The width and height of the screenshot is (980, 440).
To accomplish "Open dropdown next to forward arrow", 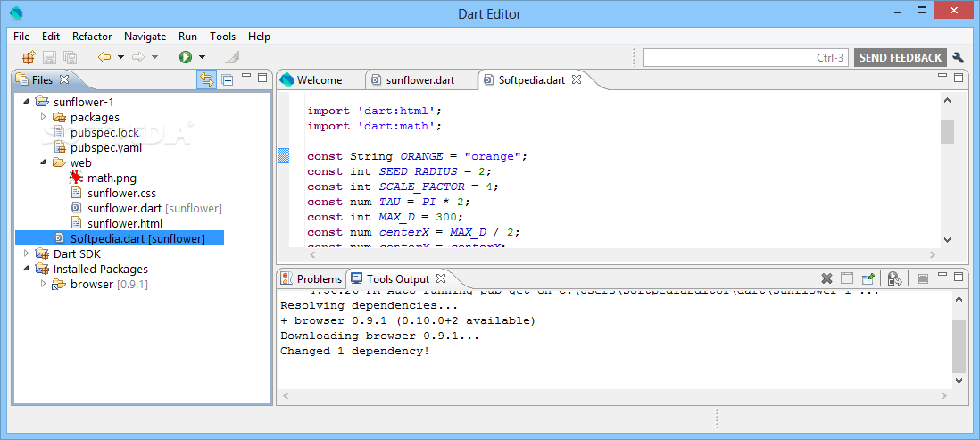I will (x=154, y=57).
